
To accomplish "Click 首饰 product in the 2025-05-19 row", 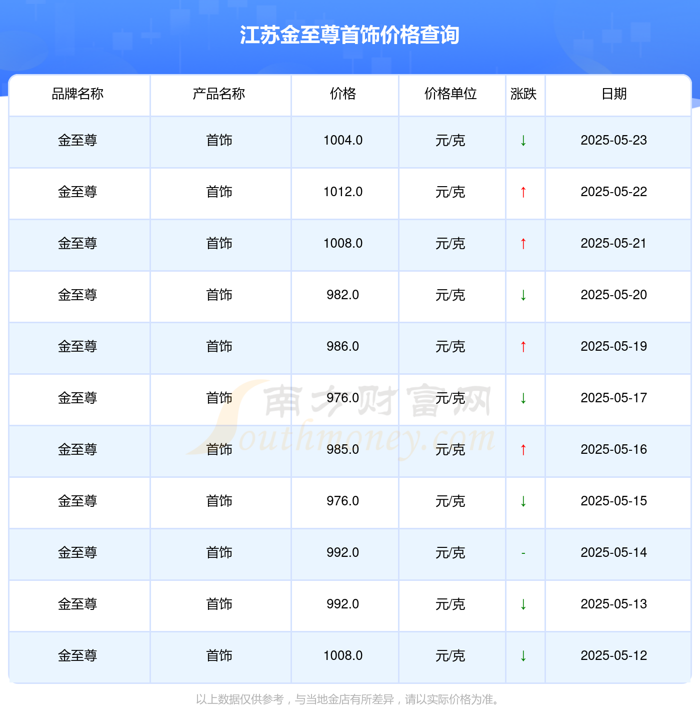I will tap(219, 347).
